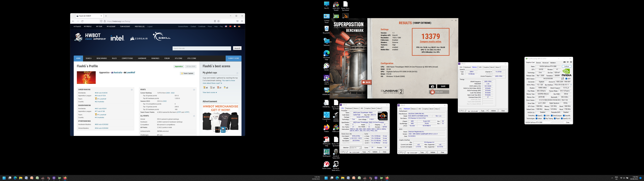
Task: Expand Tools dropdown arrow in CPU-Z CPU window
Action: (x=369, y=152)
